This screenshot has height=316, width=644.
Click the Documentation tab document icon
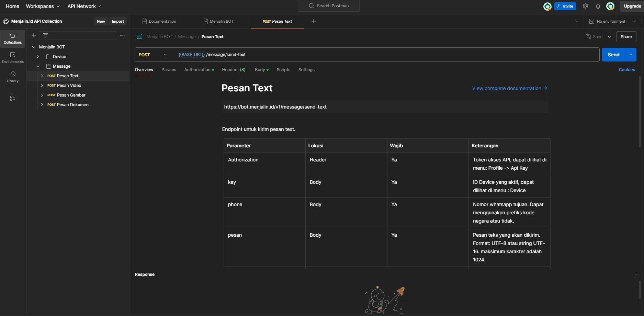pos(145,21)
